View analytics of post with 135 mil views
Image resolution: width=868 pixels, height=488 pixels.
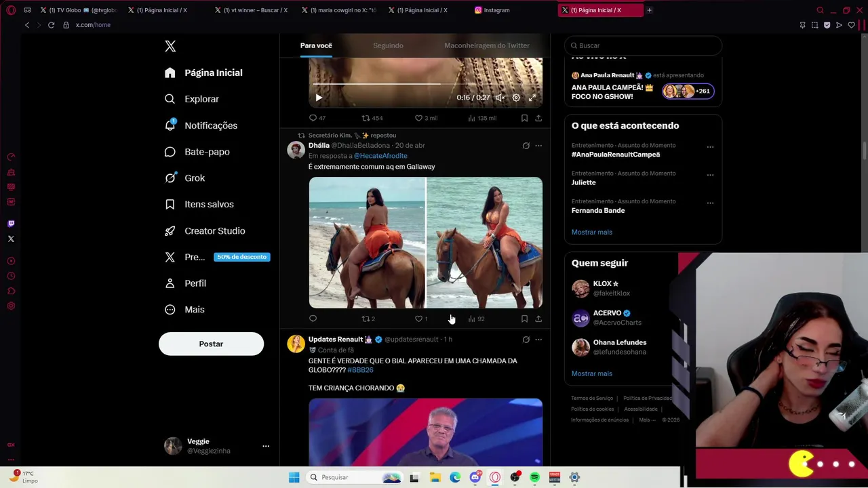point(482,118)
